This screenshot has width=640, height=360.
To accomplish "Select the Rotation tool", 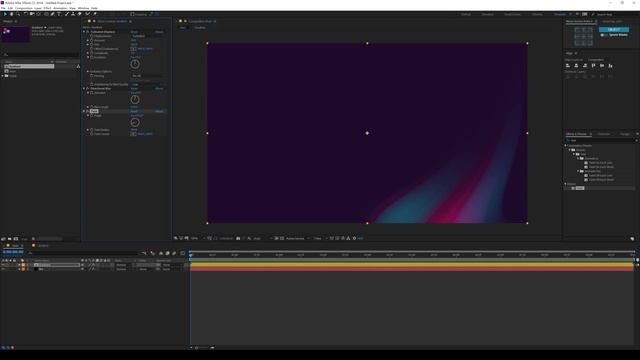I will point(25,14).
